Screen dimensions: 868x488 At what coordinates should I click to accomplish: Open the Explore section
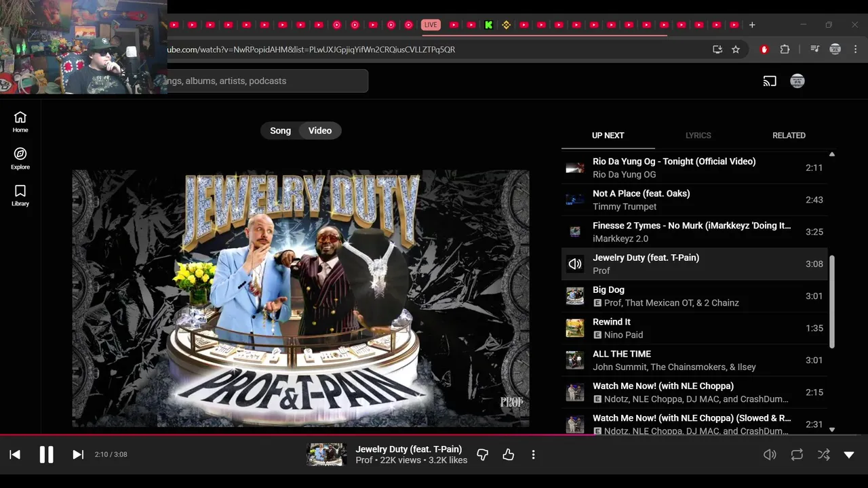[x=20, y=159]
